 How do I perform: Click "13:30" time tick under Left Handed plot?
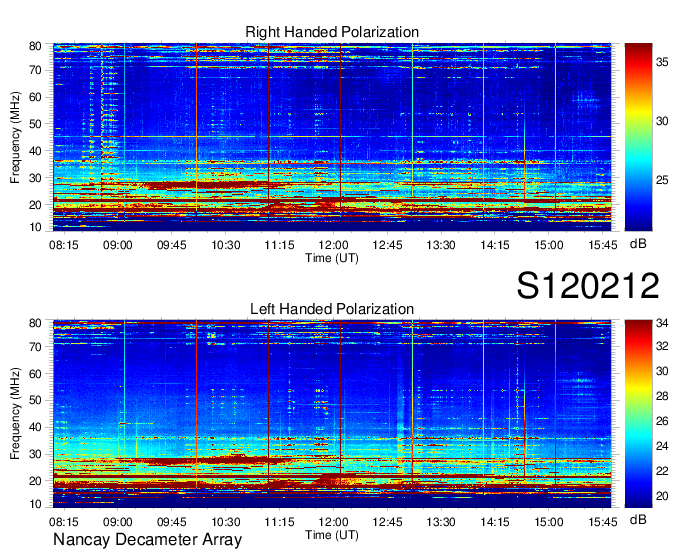point(441,522)
